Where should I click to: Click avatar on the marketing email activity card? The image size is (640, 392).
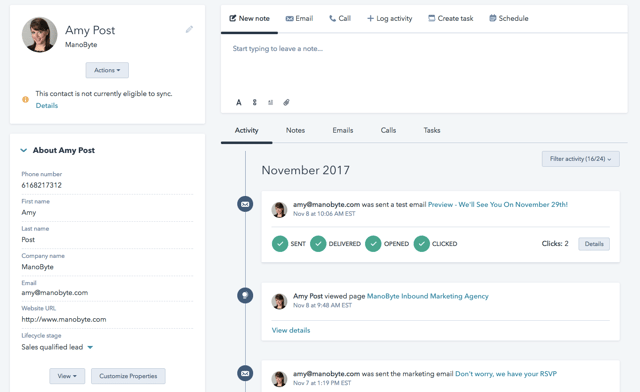pyautogui.click(x=280, y=379)
